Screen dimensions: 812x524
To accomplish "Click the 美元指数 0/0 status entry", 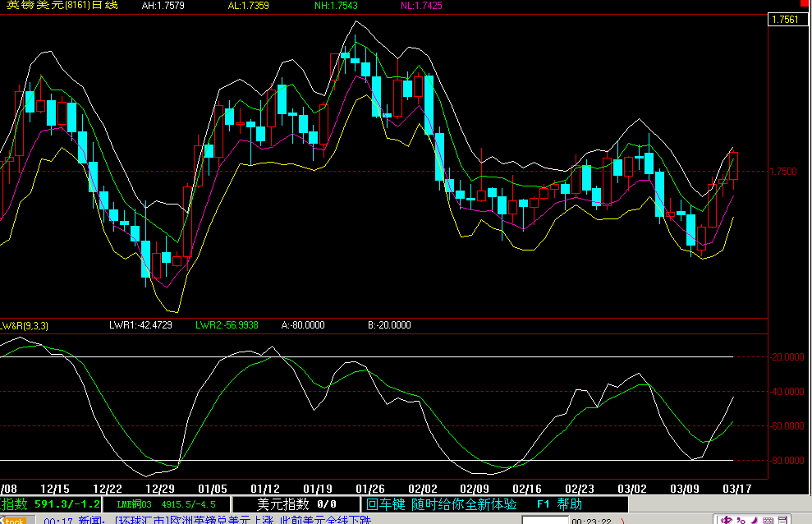I will (x=296, y=504).
